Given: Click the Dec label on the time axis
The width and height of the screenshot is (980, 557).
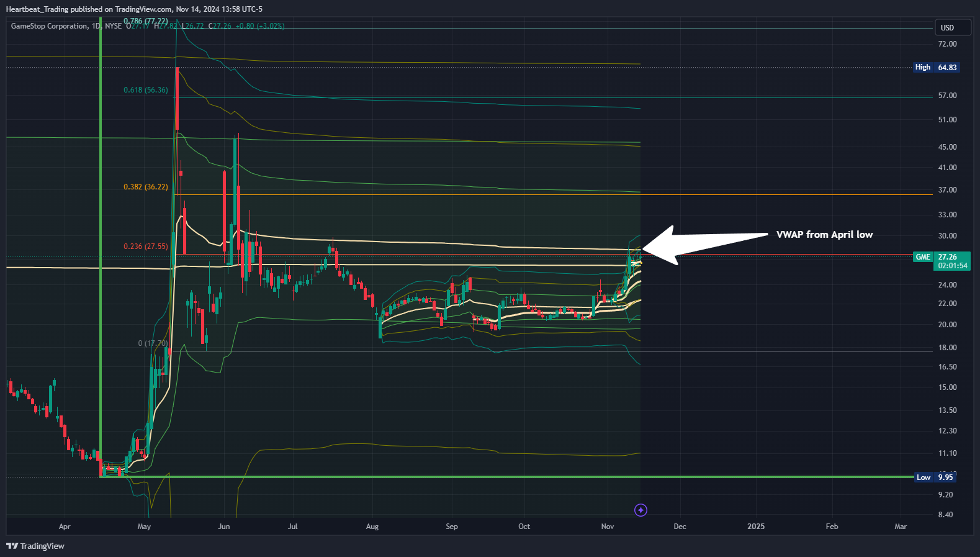Looking at the screenshot, I should pos(680,527).
